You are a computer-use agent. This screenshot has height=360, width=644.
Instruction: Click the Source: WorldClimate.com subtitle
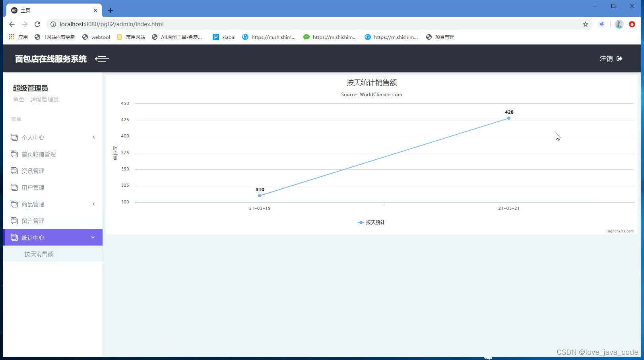(x=372, y=95)
